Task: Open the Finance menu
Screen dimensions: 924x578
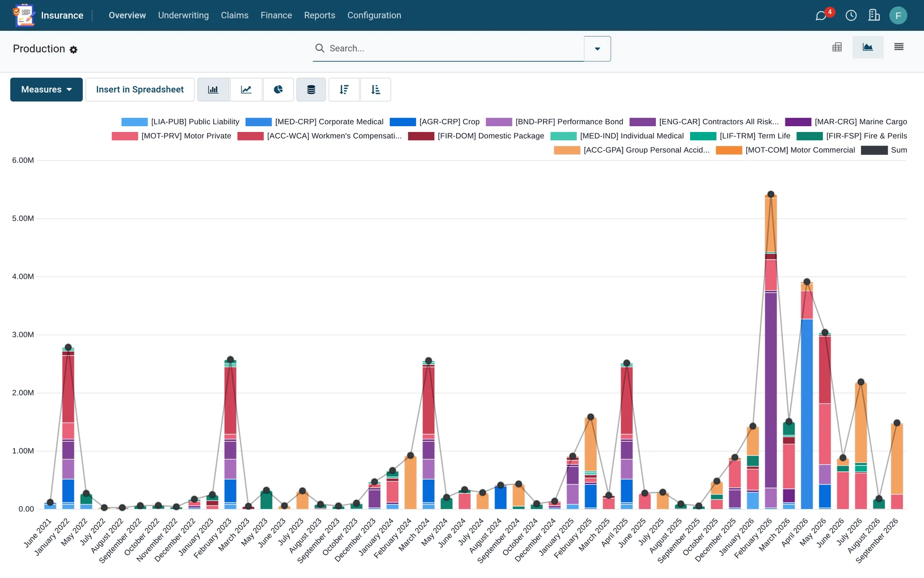Action: pos(276,15)
